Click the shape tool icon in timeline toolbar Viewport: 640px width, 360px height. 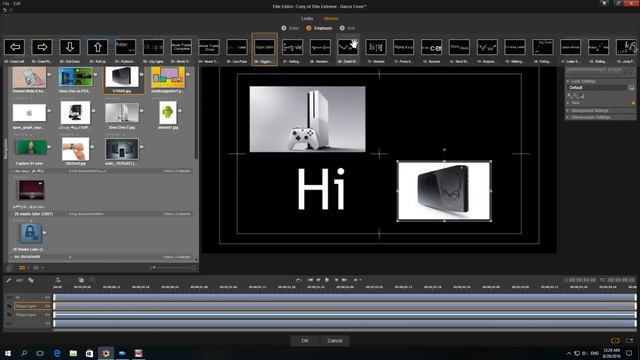pos(31,280)
